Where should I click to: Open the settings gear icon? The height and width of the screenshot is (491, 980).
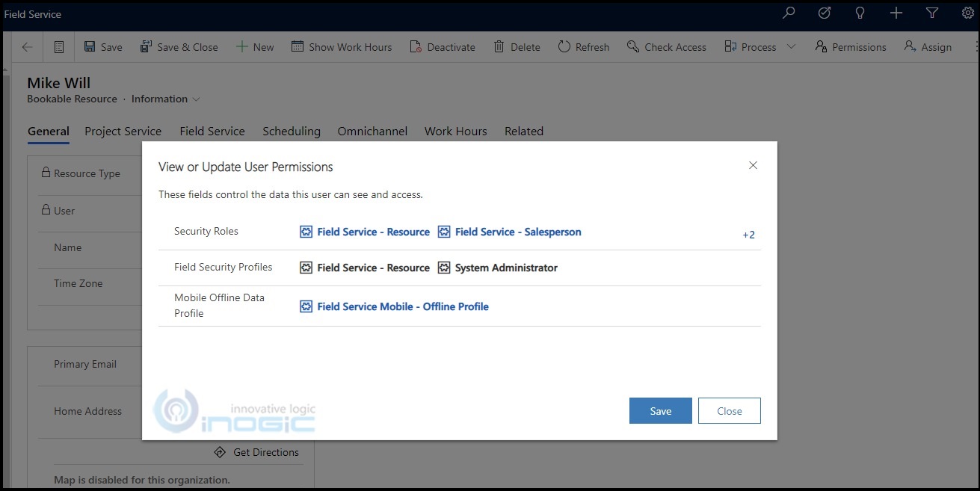pos(968,13)
